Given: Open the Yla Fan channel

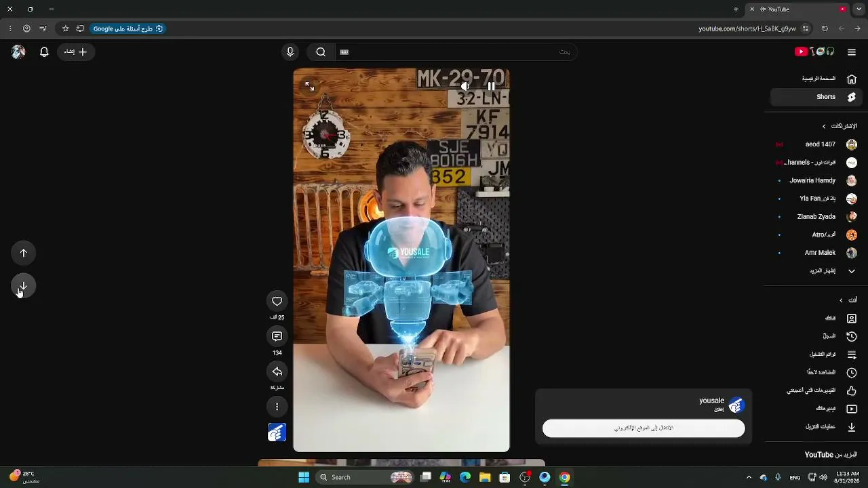Looking at the screenshot, I should tap(816, 199).
